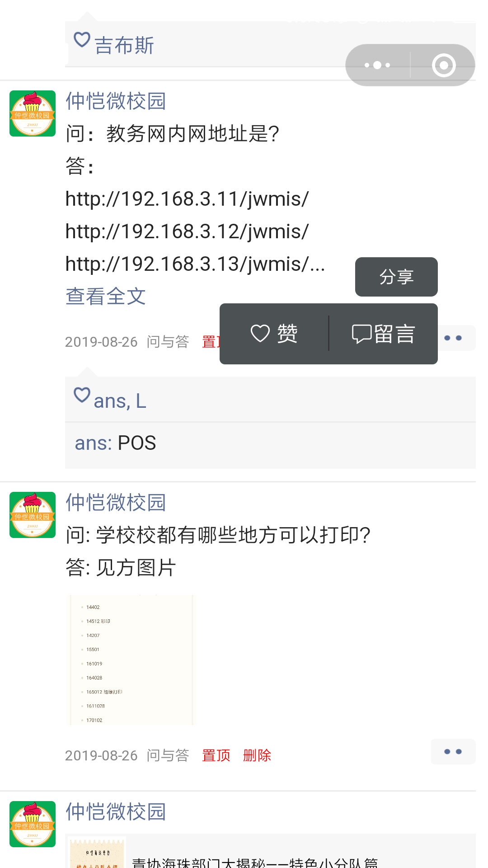
Task: Click 置顶 on the printing post
Action: [216, 755]
